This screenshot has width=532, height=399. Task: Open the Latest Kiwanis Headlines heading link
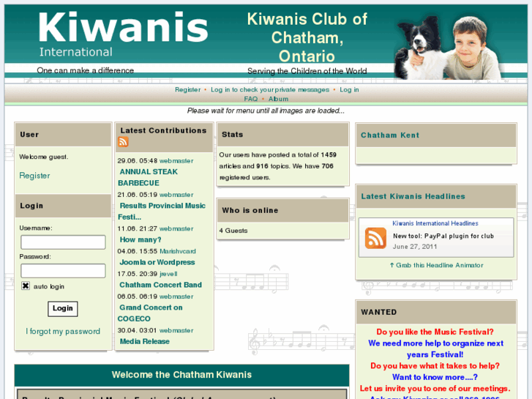(x=413, y=196)
